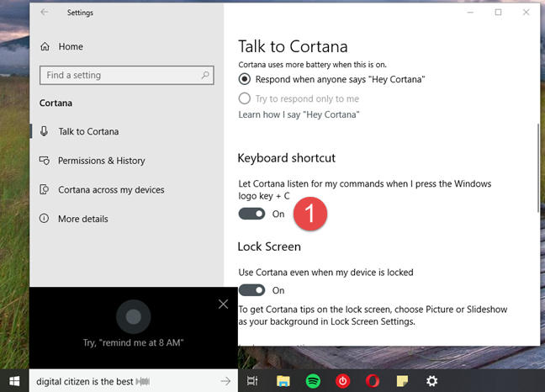
Task: Select the Cortana across my devices icon
Action: pos(44,189)
